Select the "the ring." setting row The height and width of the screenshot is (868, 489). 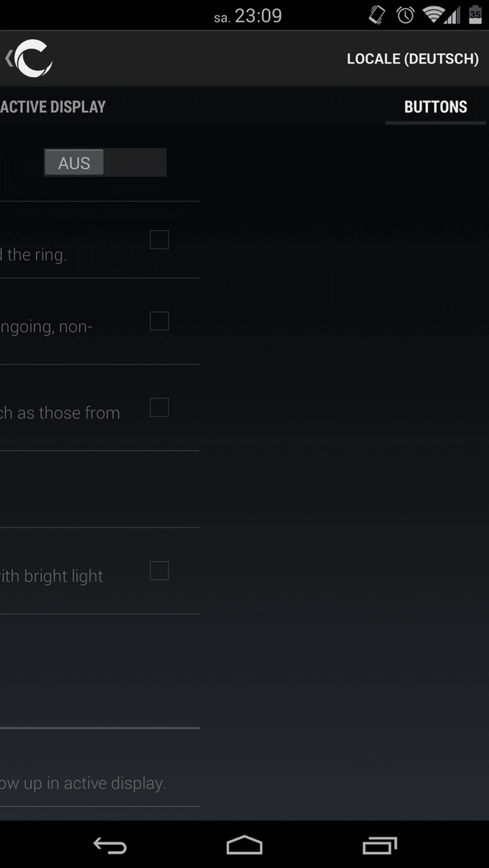[100, 240]
